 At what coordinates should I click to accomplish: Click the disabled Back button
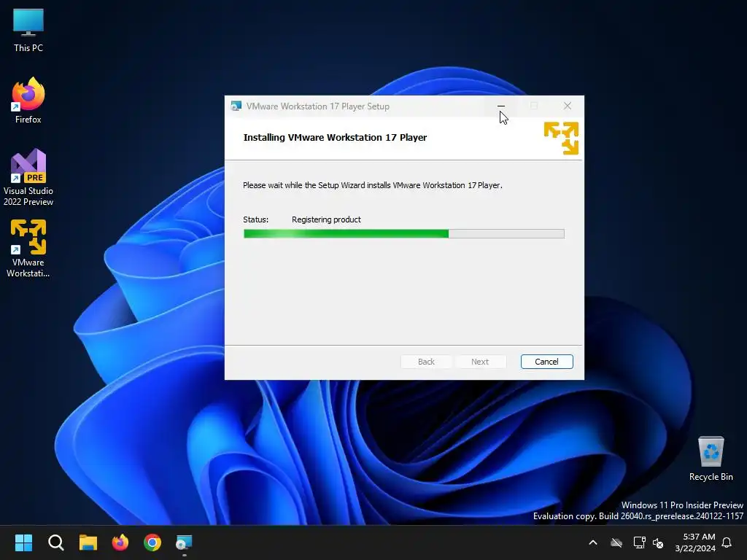426,362
